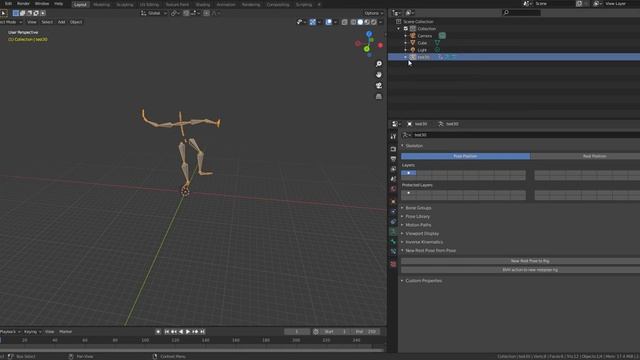
Task: Click the Cube mesh data icon in outliner
Action: pos(437,43)
